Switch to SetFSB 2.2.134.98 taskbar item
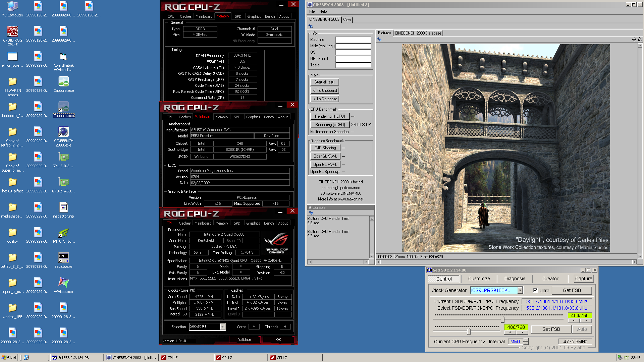The height and width of the screenshot is (362, 644). click(x=77, y=358)
